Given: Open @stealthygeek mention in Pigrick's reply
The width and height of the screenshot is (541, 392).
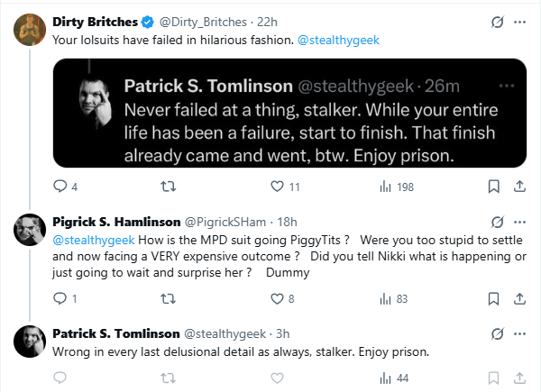Looking at the screenshot, I should point(94,240).
